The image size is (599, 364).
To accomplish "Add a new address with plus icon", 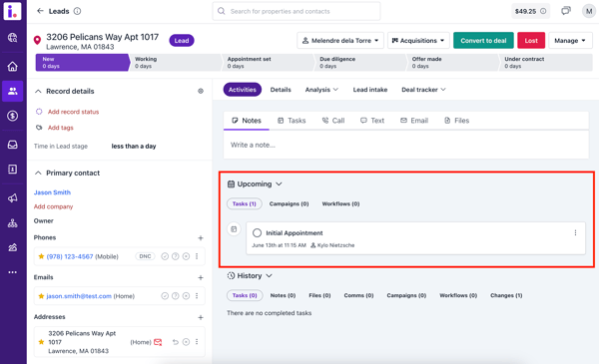I will [x=201, y=317].
